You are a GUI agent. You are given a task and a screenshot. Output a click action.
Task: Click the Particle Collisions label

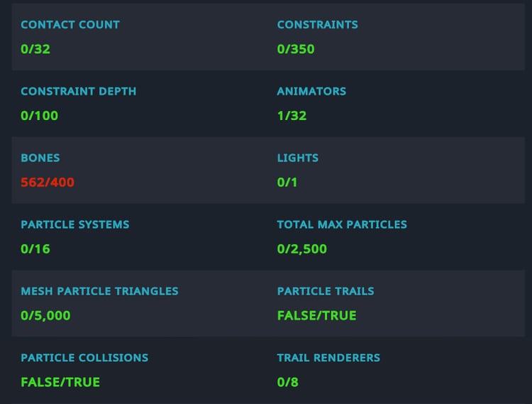(x=84, y=358)
